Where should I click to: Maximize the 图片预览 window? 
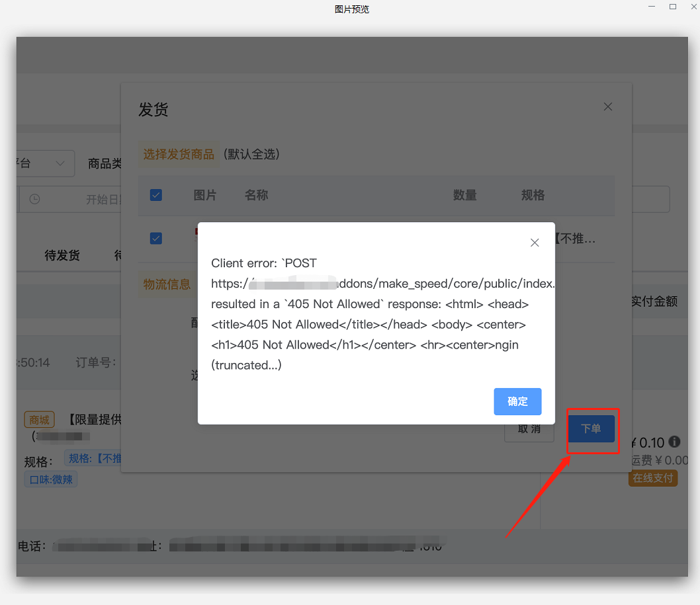point(673,7)
